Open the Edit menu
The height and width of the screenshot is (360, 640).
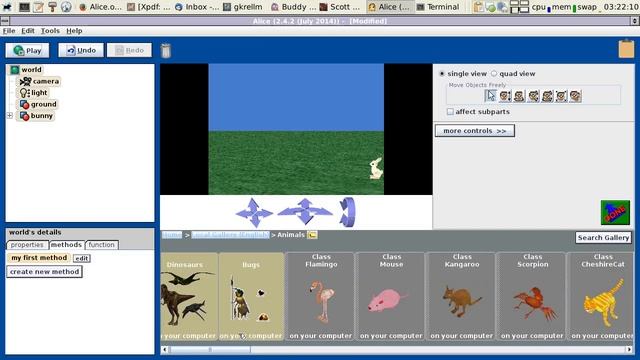click(x=28, y=31)
